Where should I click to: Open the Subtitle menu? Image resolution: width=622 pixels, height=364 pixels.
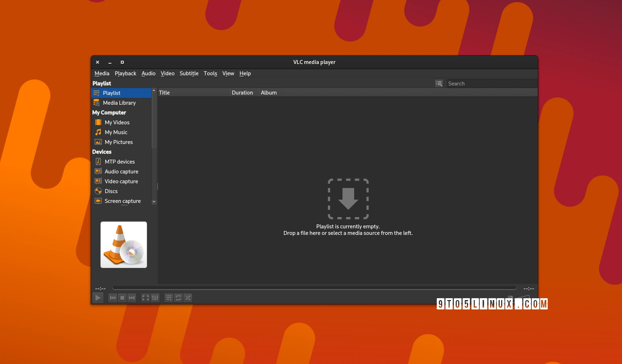coord(189,73)
